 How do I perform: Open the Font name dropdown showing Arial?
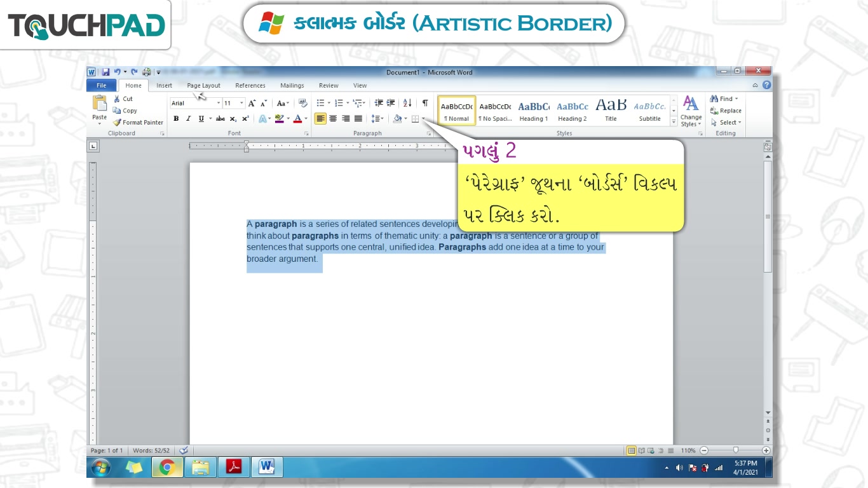click(x=219, y=103)
